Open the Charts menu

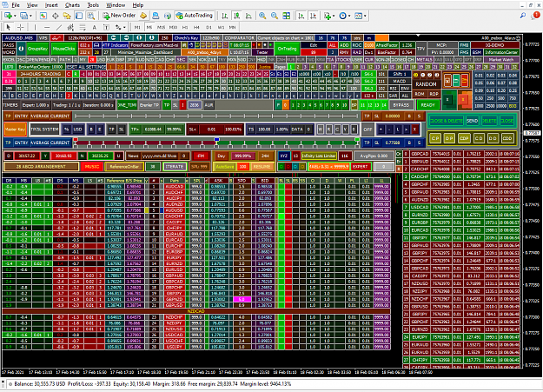72,5
